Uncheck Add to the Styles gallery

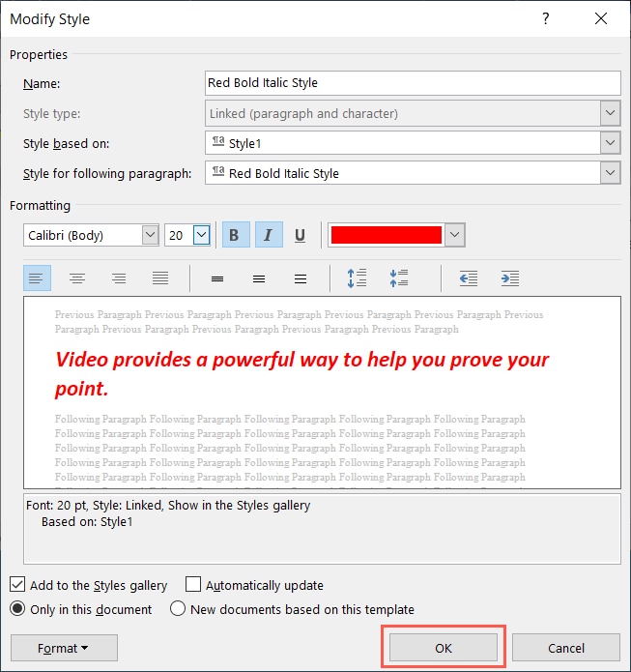point(17,584)
